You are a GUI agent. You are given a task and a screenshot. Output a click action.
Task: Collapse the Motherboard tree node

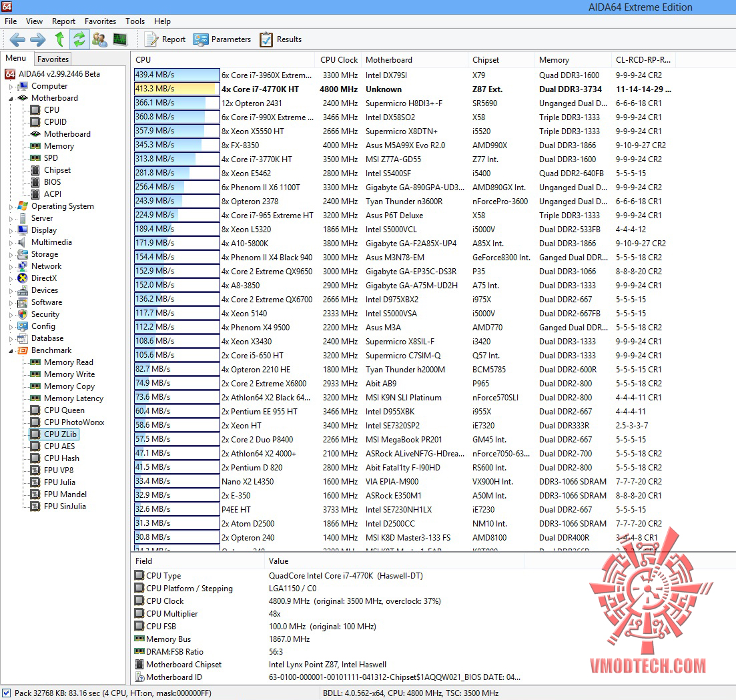coord(11,98)
